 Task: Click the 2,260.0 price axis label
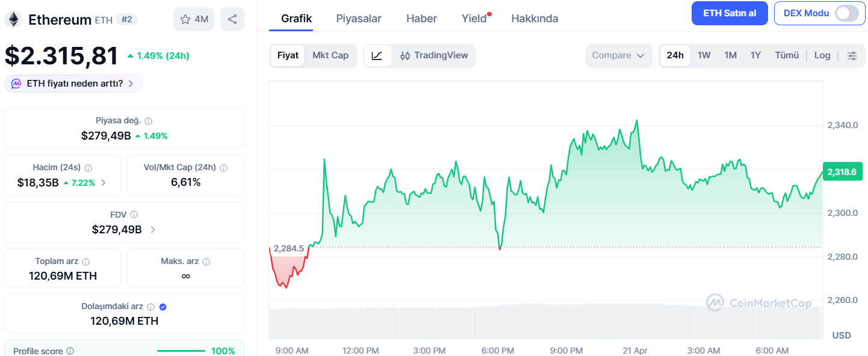[842, 300]
